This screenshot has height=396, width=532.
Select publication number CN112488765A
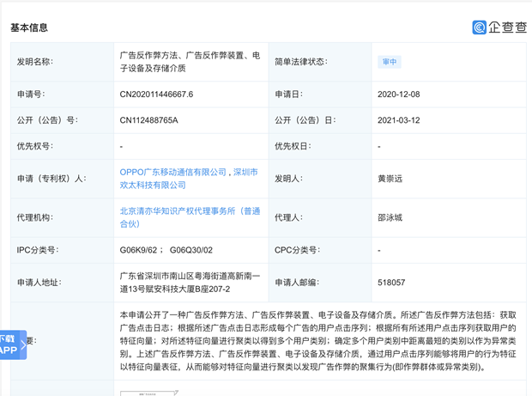[149, 120]
